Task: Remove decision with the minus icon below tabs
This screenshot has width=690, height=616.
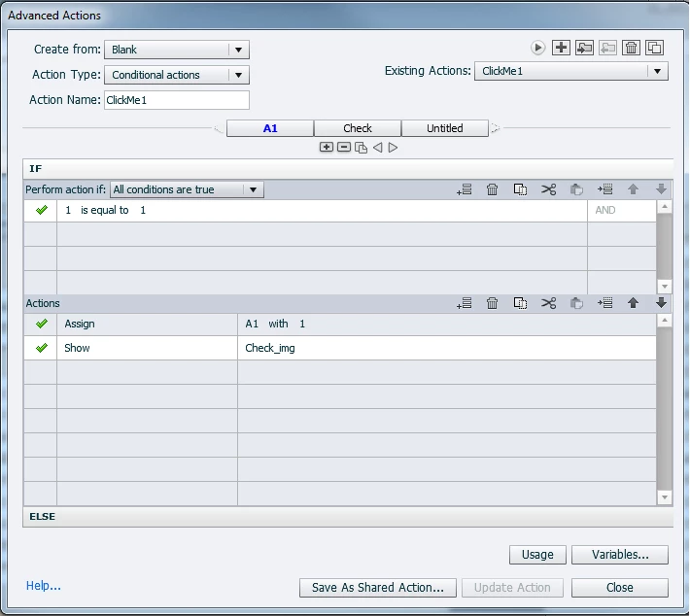Action: [344, 147]
